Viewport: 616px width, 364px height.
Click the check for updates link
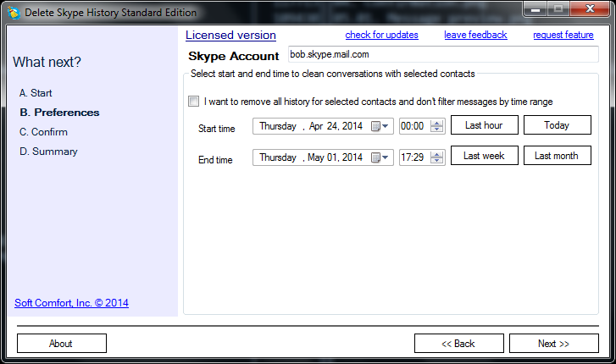tap(381, 36)
